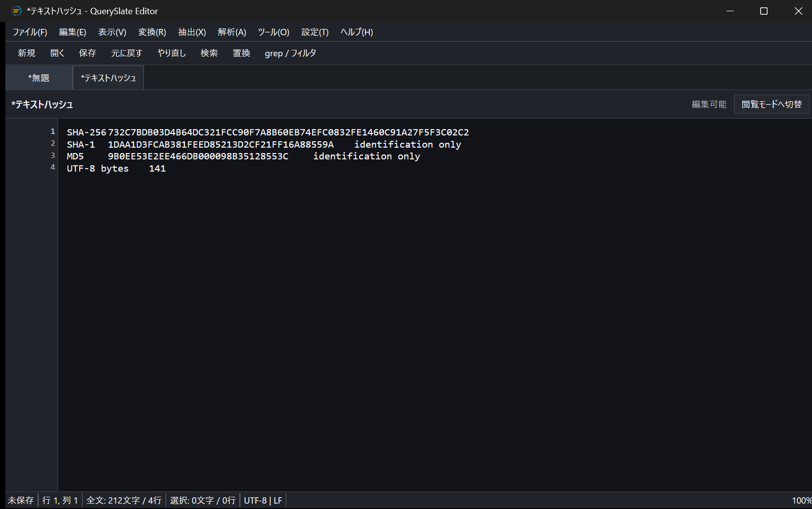This screenshot has width=812, height=509.
Task: Click the QuerySlate app icon in title bar
Action: (x=17, y=11)
